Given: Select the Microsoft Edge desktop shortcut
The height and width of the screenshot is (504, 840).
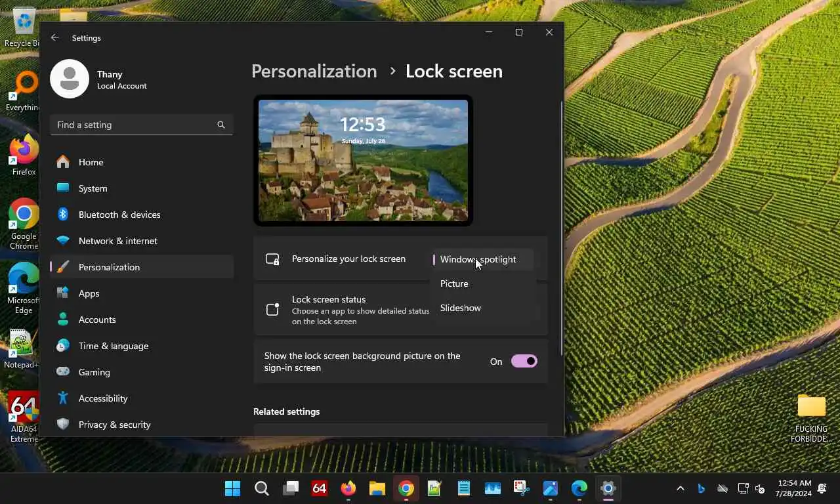Looking at the screenshot, I should coord(24,289).
